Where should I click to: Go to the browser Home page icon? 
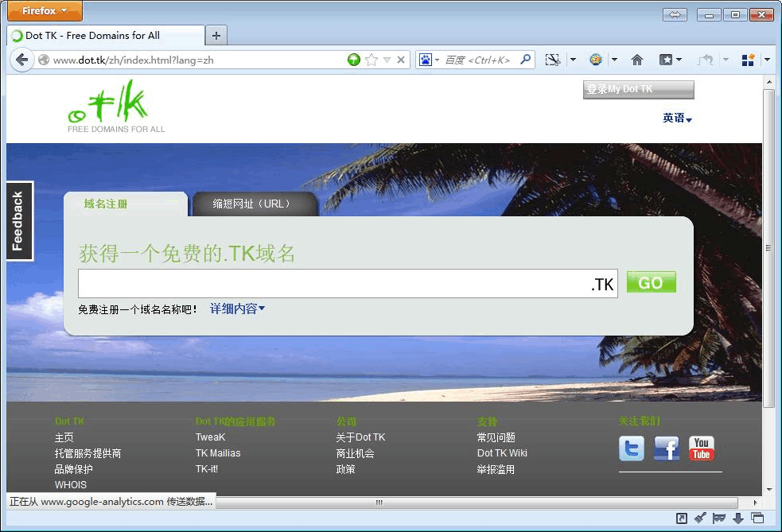pyautogui.click(x=636, y=60)
